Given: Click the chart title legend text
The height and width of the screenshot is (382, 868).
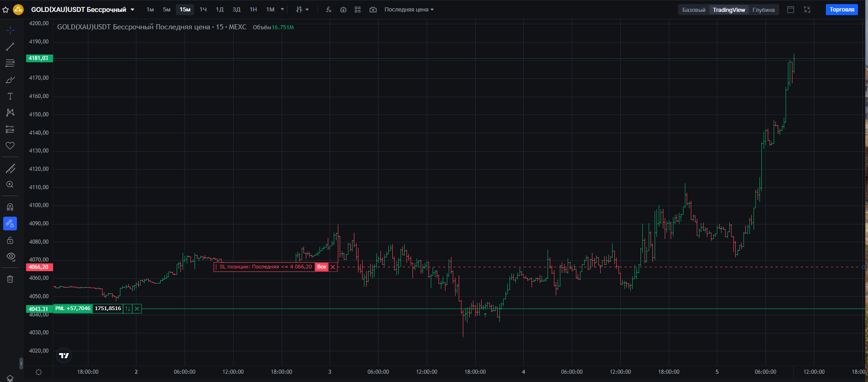Looking at the screenshot, I should click(x=152, y=27).
